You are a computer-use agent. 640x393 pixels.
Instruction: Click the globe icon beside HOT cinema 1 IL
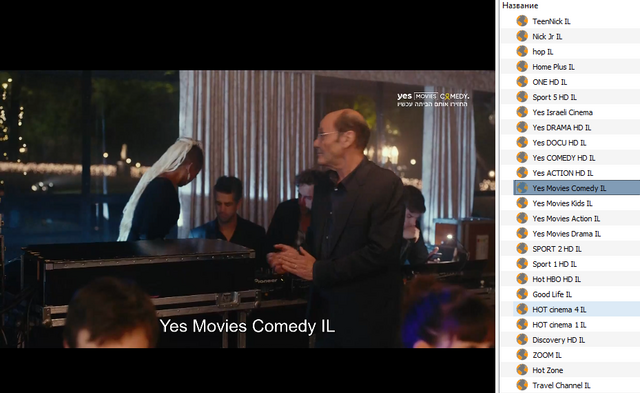(522, 324)
